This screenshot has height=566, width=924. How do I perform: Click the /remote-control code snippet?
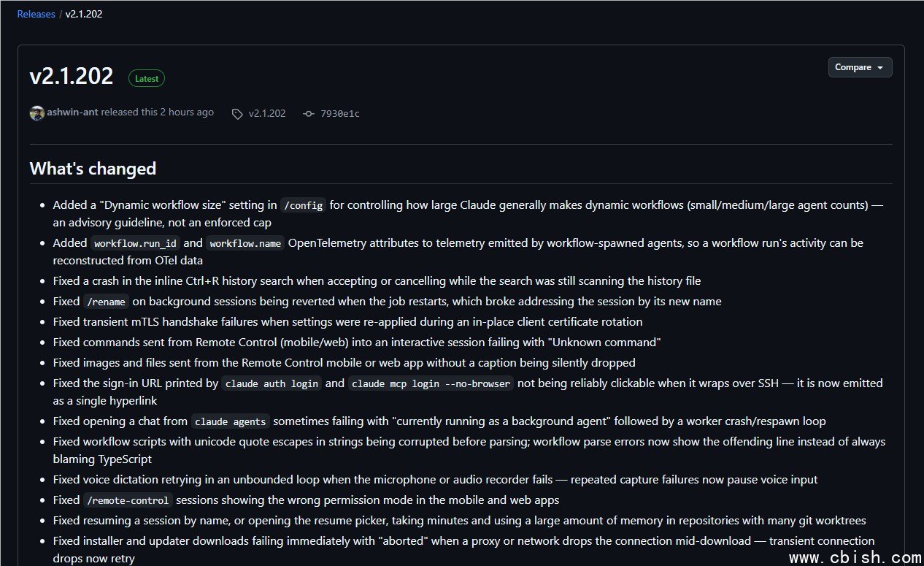tap(128, 500)
